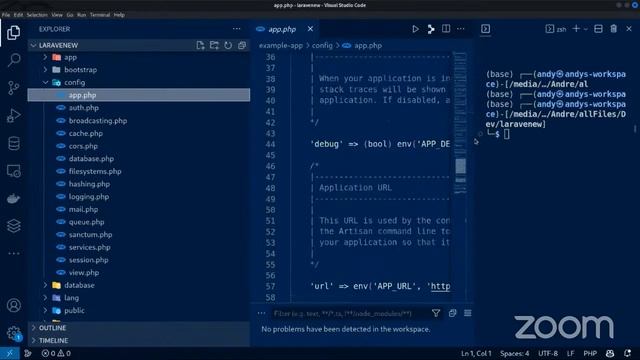Image resolution: width=640 pixels, height=360 pixels.
Task: Open Explorer views and more actions menu
Action: point(236,29)
